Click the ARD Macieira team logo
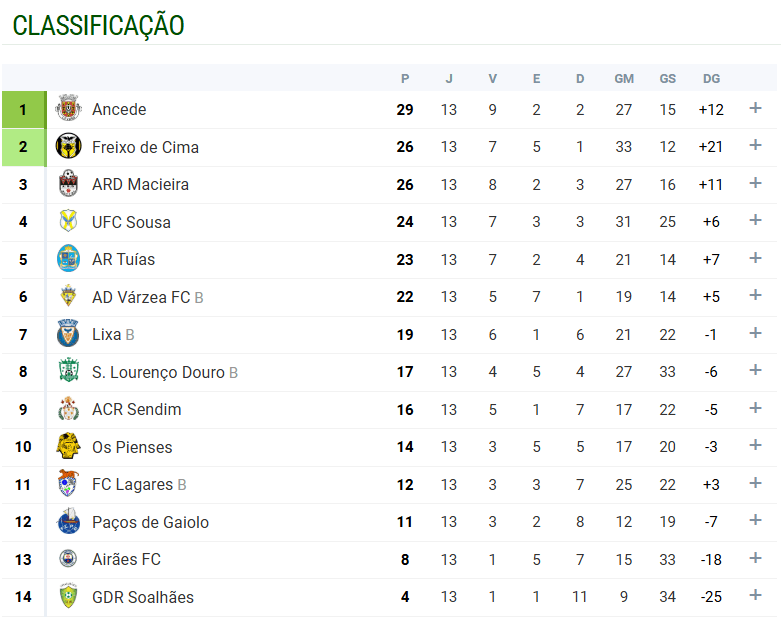Image resolution: width=781 pixels, height=631 pixels. (68, 184)
